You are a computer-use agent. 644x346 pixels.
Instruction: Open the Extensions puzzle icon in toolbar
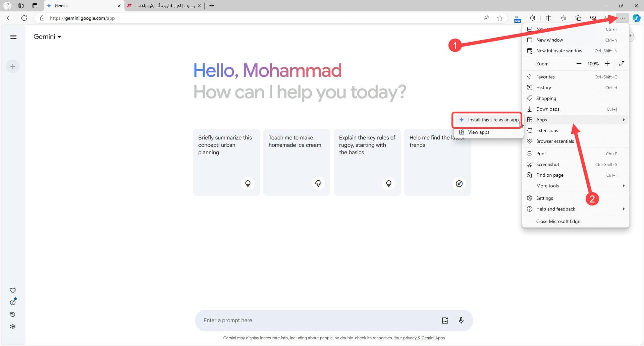pyautogui.click(x=532, y=18)
